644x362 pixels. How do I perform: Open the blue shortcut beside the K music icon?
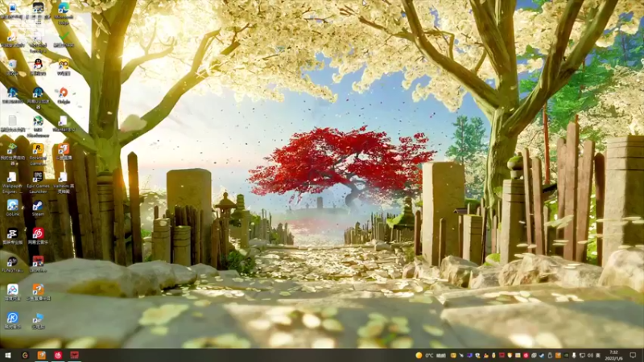point(38,320)
